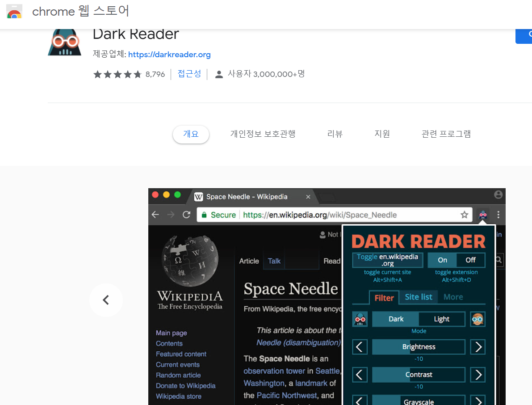
Task: Click the Dark Reader extension icon
Action: point(64,42)
